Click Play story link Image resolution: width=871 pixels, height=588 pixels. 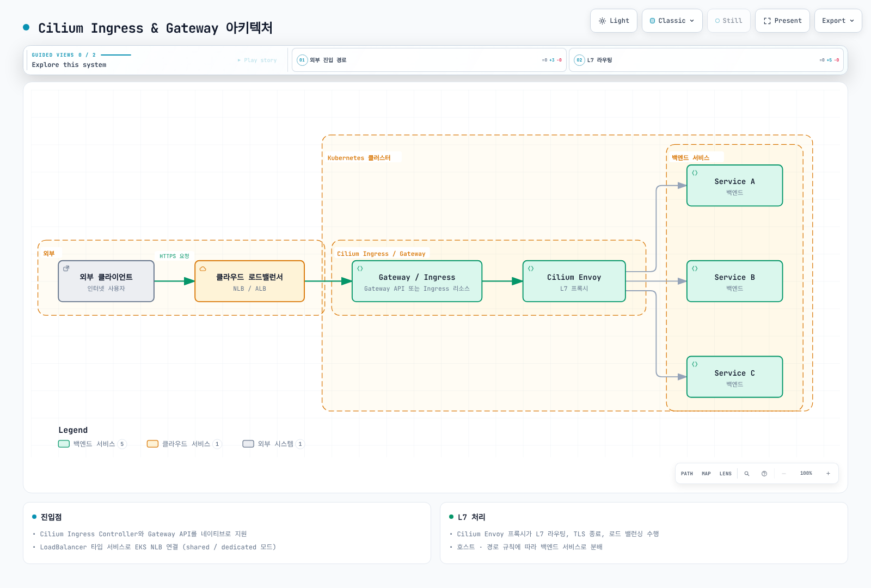click(x=257, y=60)
